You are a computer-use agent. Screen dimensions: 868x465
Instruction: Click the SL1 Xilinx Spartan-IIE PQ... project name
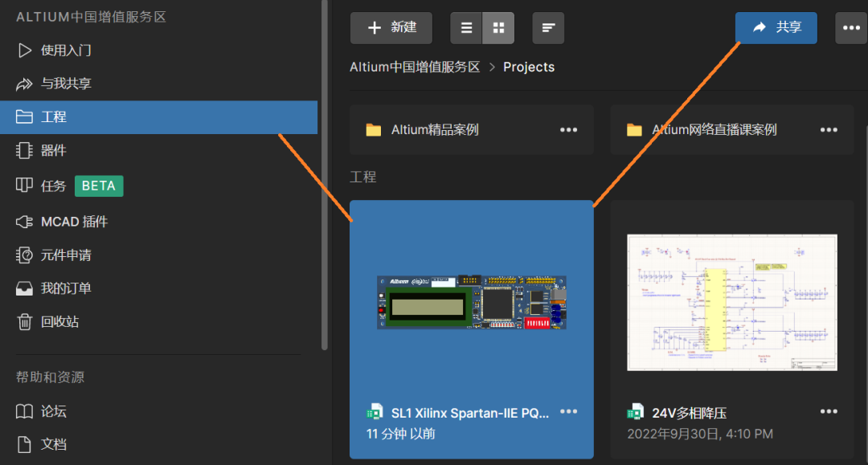470,413
